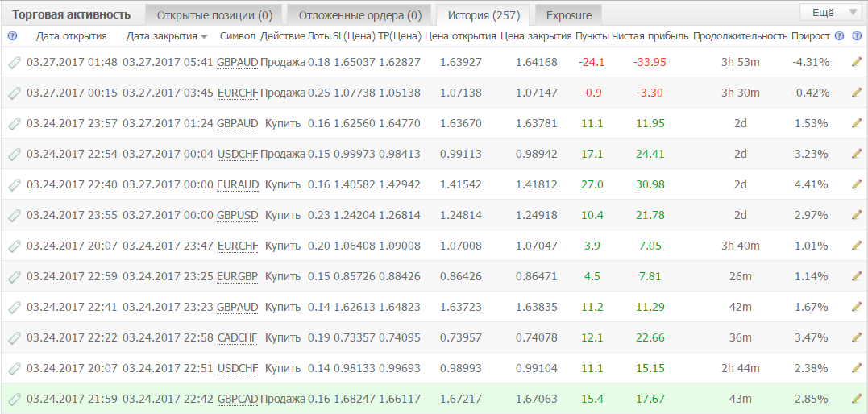Screen dimensions: 868x414
Task: Sort table by Пункты header
Action: pyautogui.click(x=592, y=36)
